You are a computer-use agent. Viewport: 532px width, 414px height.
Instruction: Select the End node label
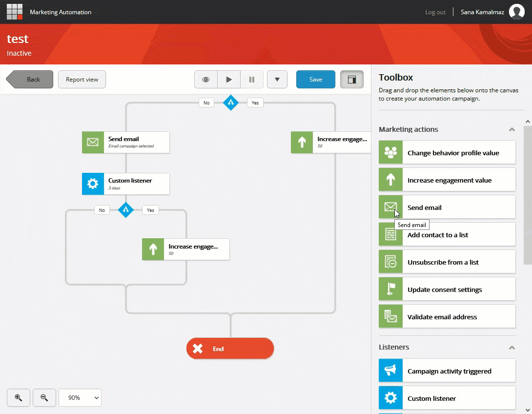[x=218, y=349]
